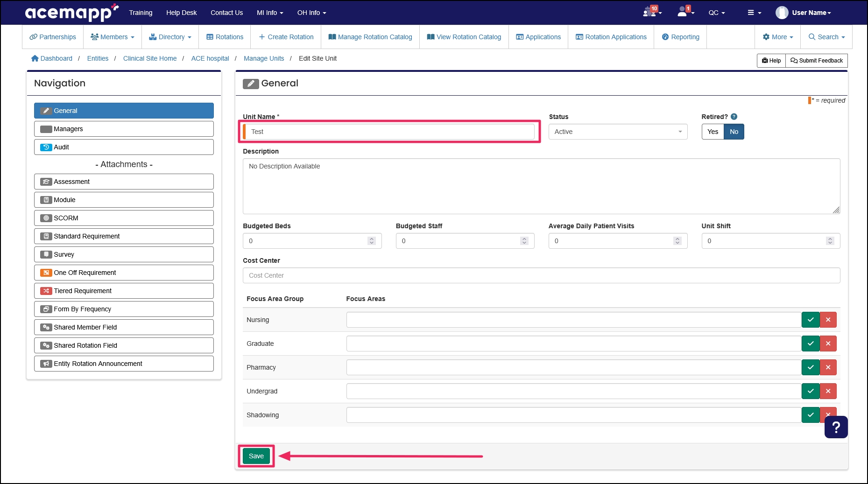868x484 pixels.
Task: Open the Rotation Applications menu item
Action: click(611, 37)
